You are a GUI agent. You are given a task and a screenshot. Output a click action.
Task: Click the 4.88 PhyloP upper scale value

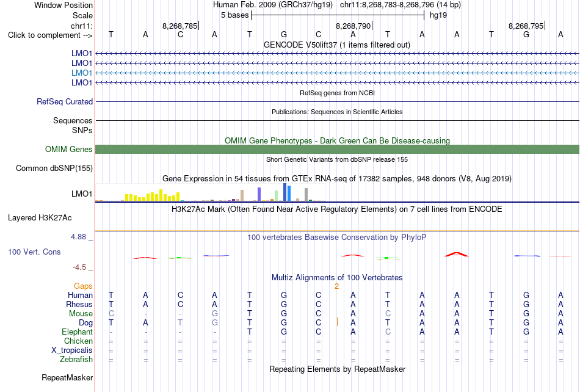click(78, 237)
